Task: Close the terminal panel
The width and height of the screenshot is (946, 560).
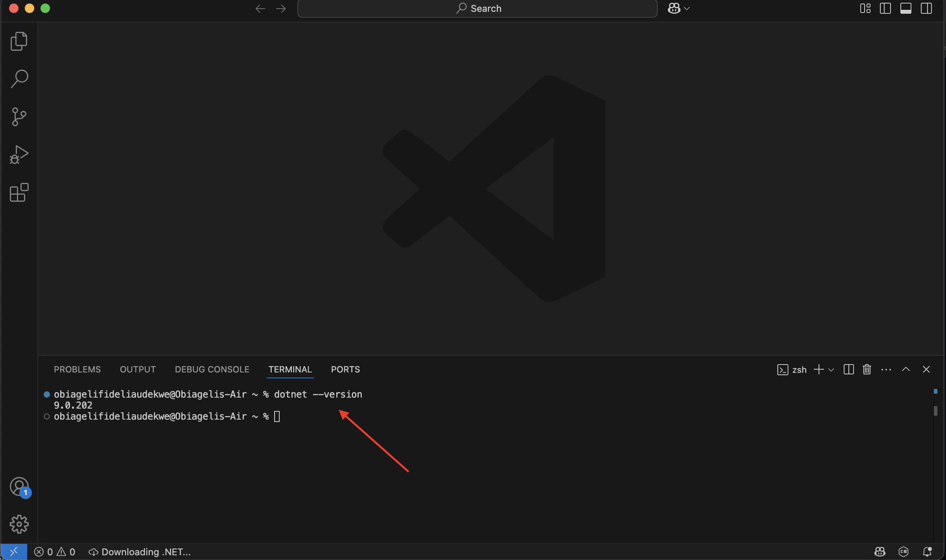Action: coord(926,369)
